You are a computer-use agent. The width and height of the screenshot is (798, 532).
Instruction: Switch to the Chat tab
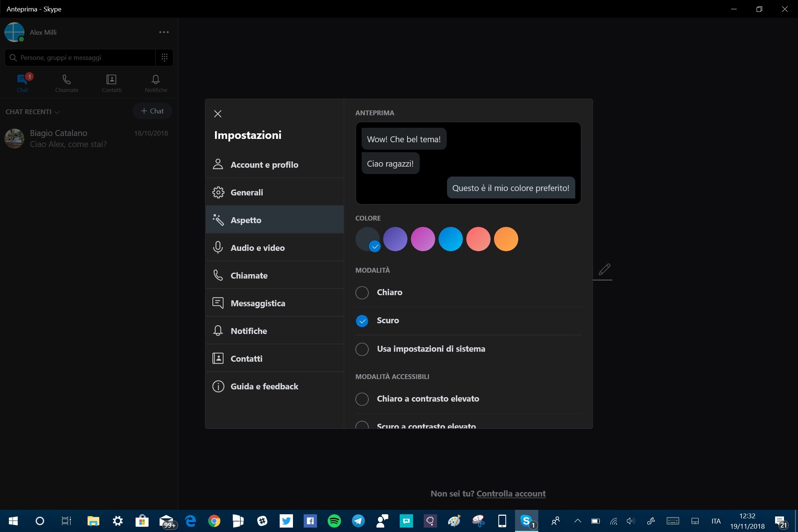pyautogui.click(x=23, y=83)
